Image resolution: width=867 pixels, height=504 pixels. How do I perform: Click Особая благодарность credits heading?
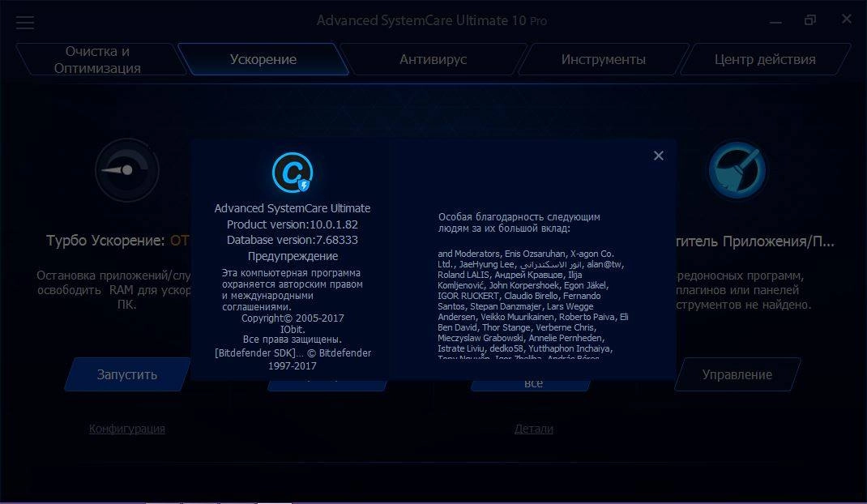pos(519,222)
